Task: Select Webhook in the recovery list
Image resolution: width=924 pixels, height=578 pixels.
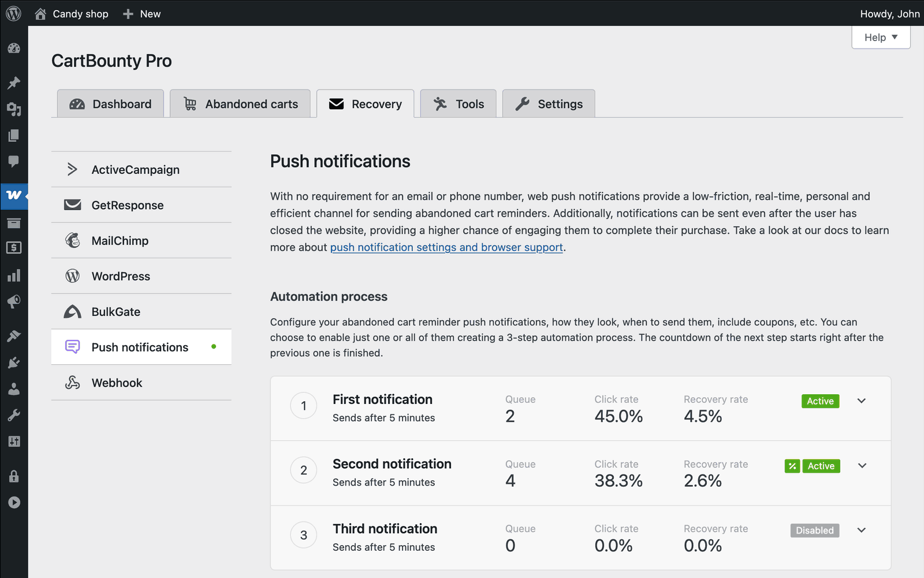Action: click(141, 383)
